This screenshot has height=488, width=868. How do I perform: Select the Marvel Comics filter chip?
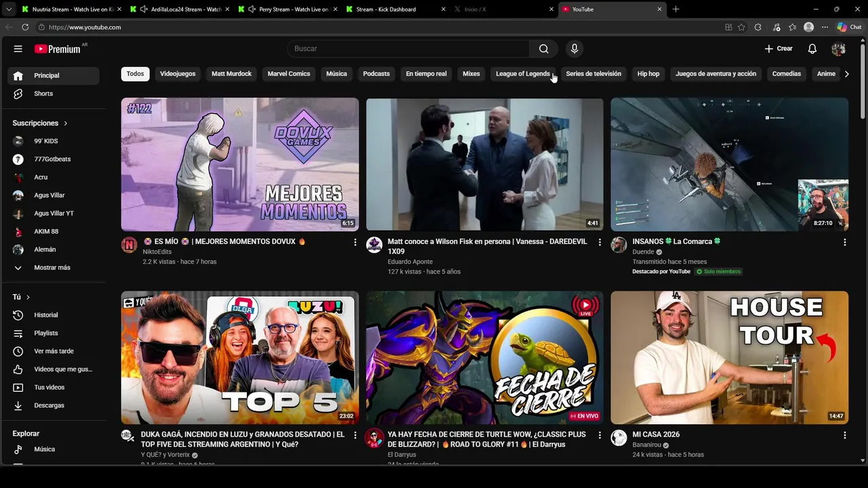[x=289, y=74]
